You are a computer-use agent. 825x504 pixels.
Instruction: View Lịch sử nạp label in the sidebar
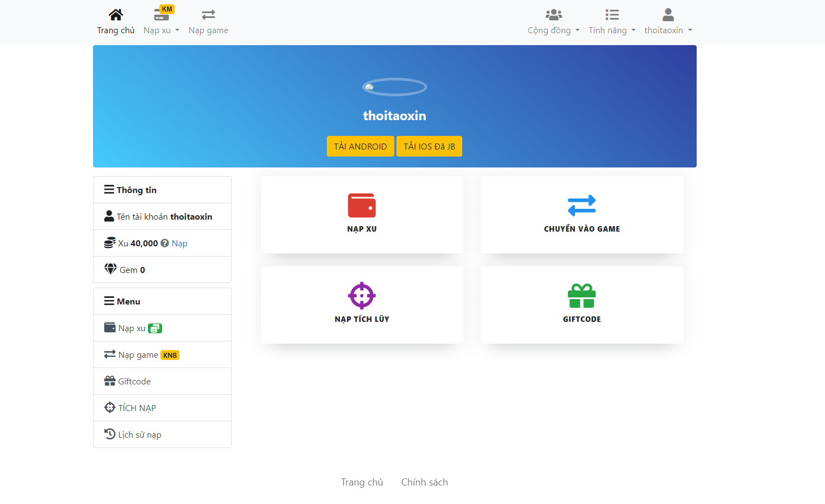(x=140, y=434)
